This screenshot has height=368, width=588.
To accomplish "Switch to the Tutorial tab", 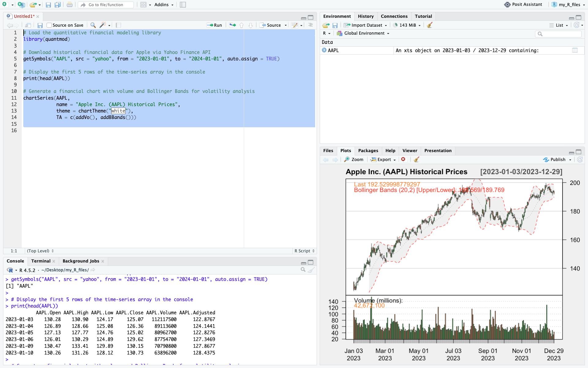I will pyautogui.click(x=423, y=16).
